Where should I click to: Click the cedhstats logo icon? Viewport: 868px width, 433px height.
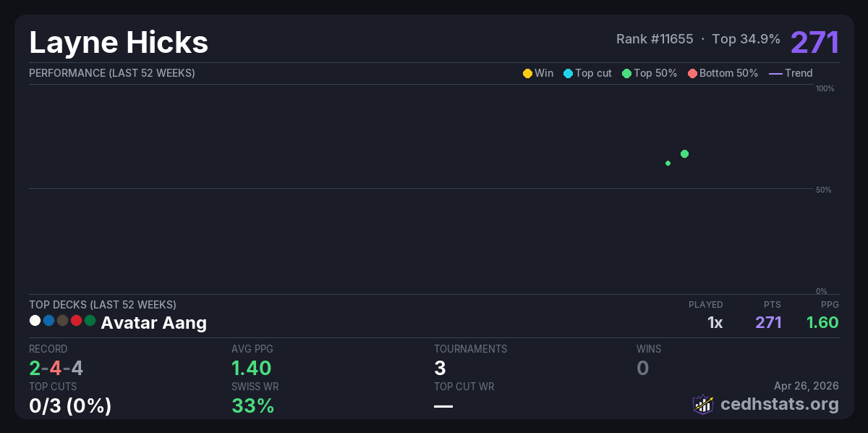pos(703,404)
